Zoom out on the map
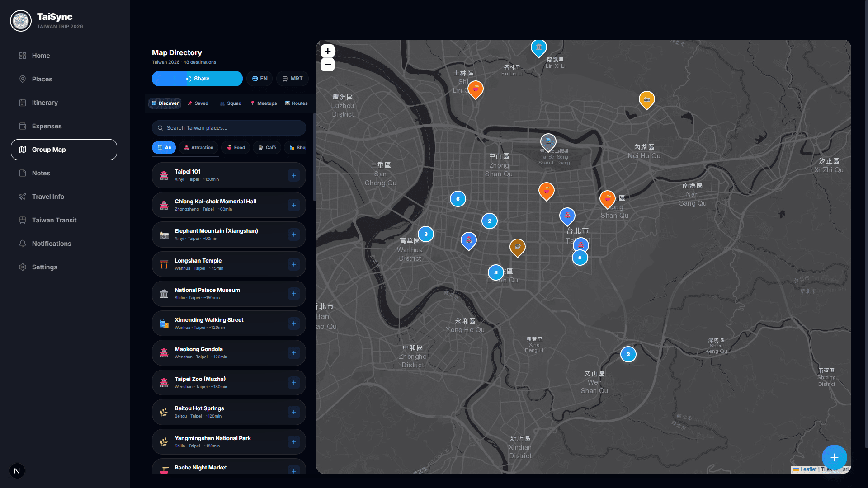Image resolution: width=868 pixels, height=488 pixels. click(x=328, y=65)
